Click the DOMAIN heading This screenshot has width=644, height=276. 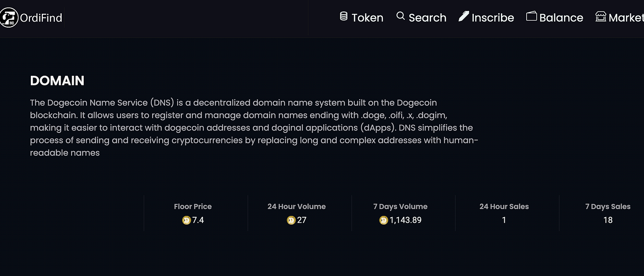pos(57,81)
